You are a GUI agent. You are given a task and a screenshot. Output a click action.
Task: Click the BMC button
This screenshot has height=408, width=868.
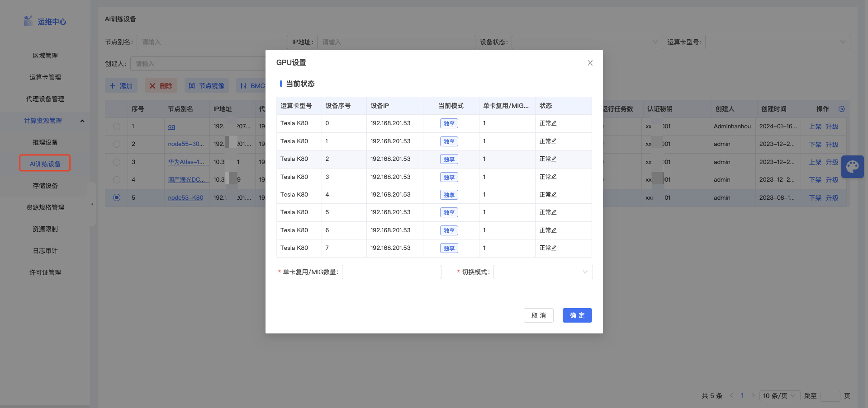point(251,86)
